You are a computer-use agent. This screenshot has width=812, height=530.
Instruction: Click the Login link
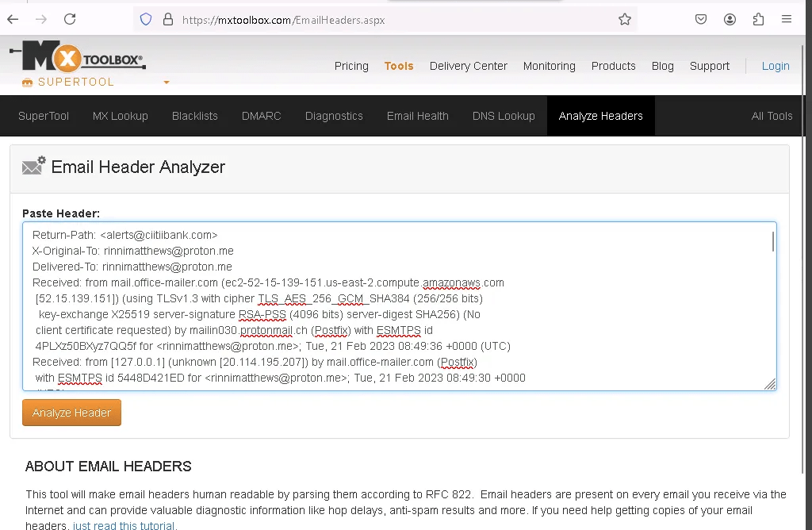tap(775, 66)
